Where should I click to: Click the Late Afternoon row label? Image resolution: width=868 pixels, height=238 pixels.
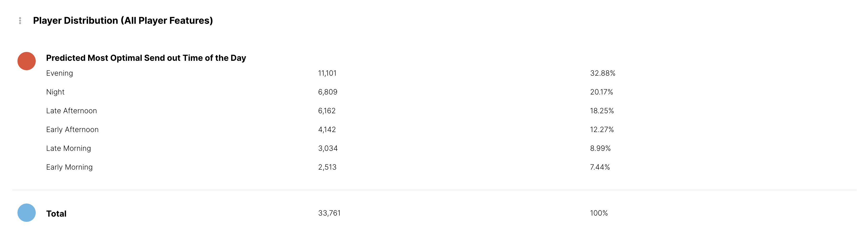[71, 111]
